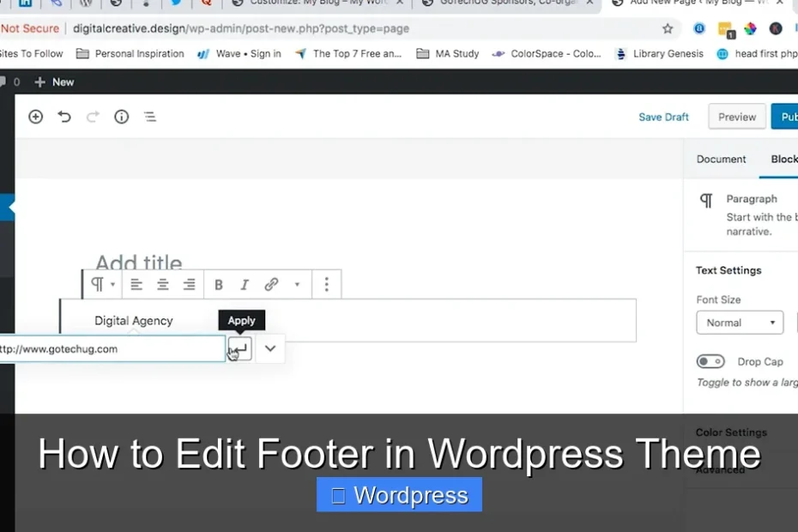This screenshot has width=798, height=532.
Task: Click the Apply button for the link
Action: [x=239, y=348]
